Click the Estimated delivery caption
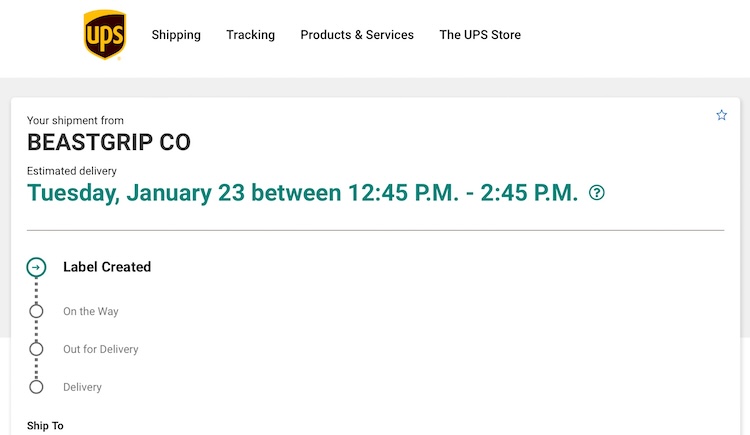750x435 pixels. point(72,171)
